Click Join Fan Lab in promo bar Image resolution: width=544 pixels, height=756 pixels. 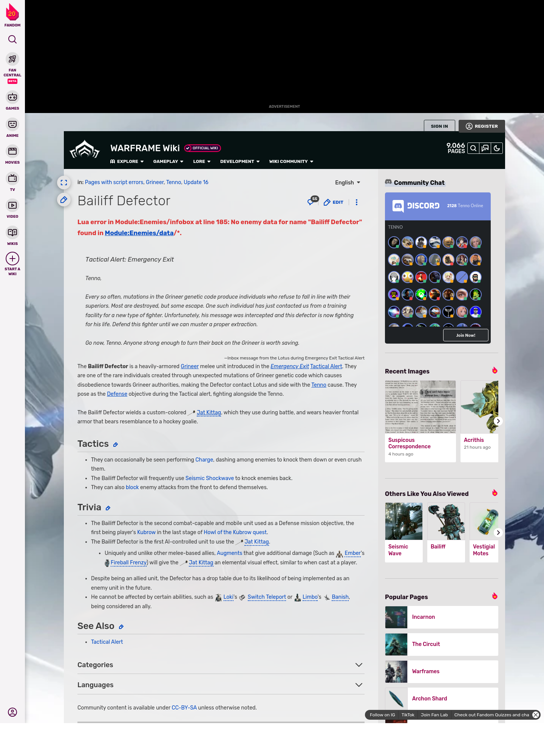click(434, 715)
